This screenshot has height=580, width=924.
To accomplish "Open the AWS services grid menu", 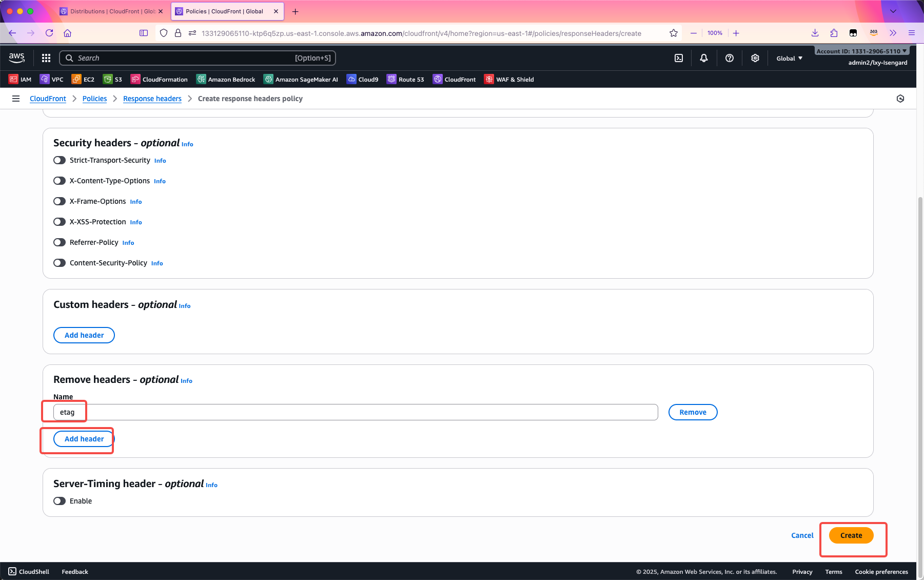I will pyautogui.click(x=46, y=58).
